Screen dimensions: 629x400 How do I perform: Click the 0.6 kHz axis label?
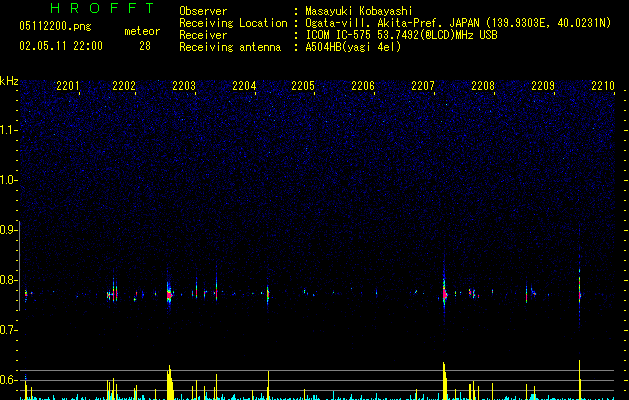(8, 380)
